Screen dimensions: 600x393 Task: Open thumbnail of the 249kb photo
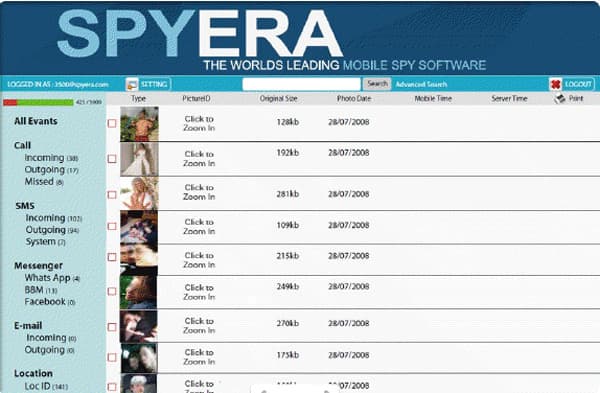(x=139, y=292)
